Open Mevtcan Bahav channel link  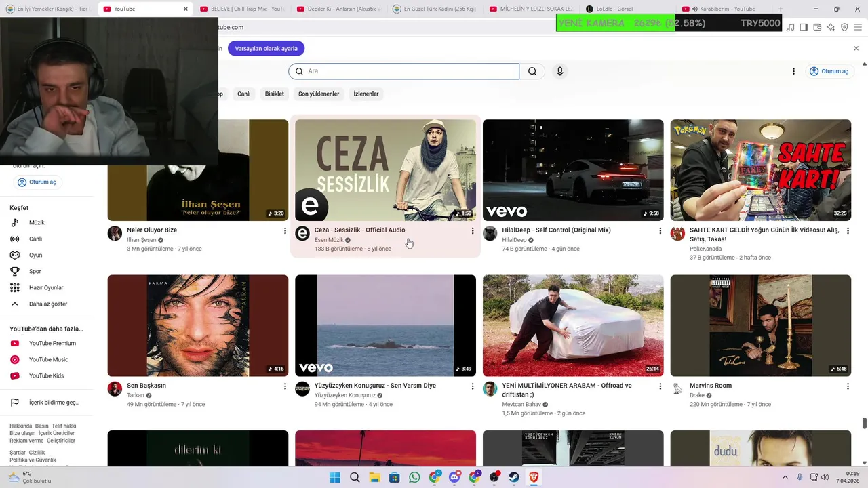[x=521, y=405]
